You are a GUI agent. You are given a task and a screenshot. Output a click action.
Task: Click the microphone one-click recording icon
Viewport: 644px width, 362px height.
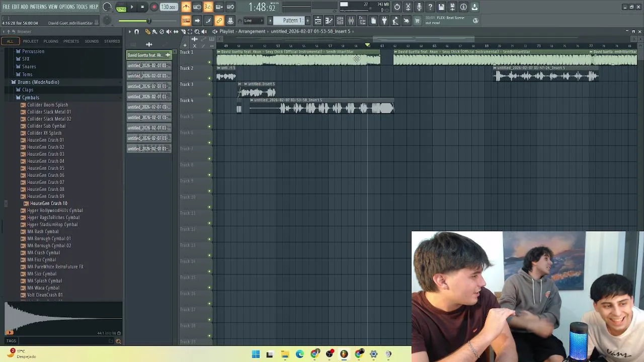click(419, 7)
